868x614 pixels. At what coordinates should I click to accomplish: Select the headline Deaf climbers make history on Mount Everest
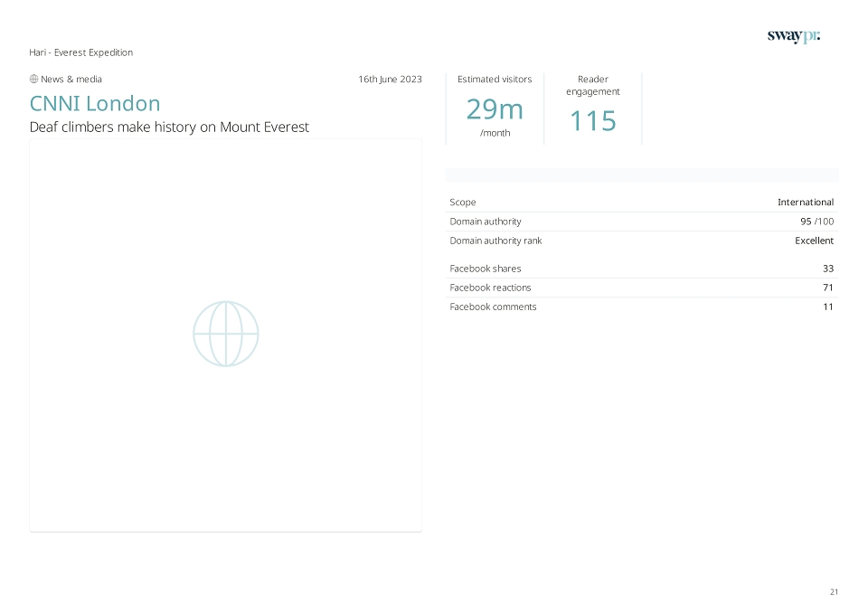tap(169, 127)
